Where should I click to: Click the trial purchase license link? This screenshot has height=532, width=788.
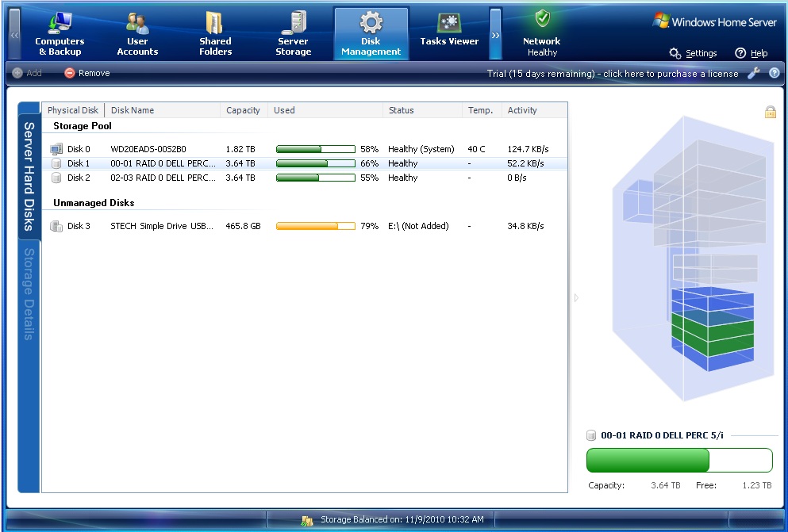coord(613,74)
